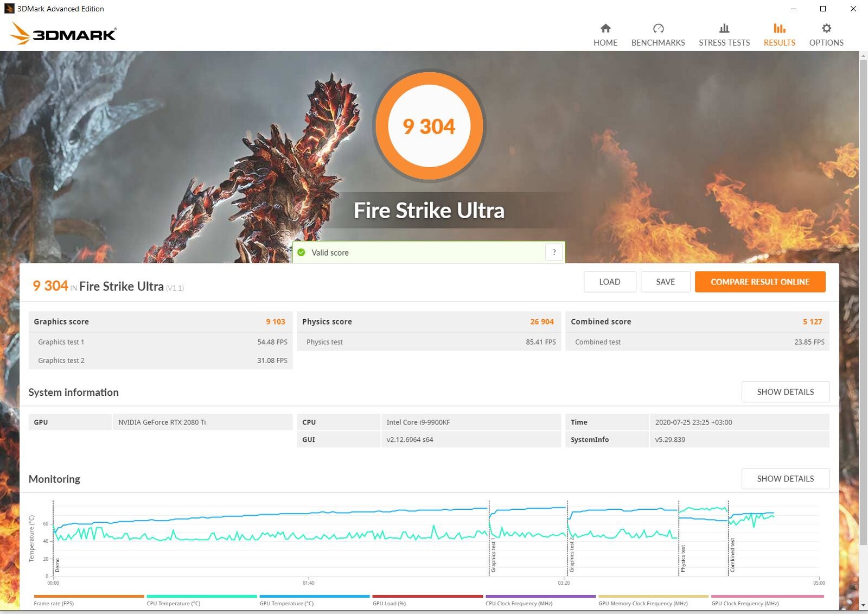The image size is (868, 614).
Task: Click Graphics test 2 31.08 FPS value
Action: coord(272,360)
